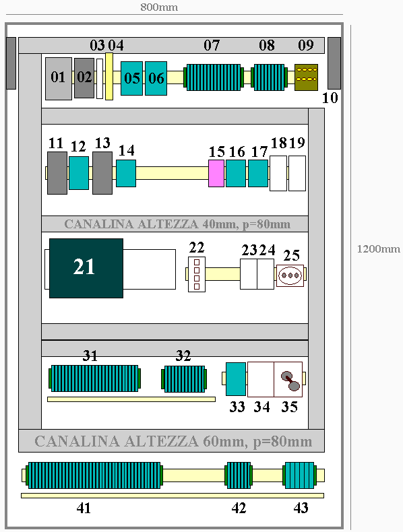Select the tall yellow component 04
The height and width of the screenshot is (532, 403).
point(109,76)
